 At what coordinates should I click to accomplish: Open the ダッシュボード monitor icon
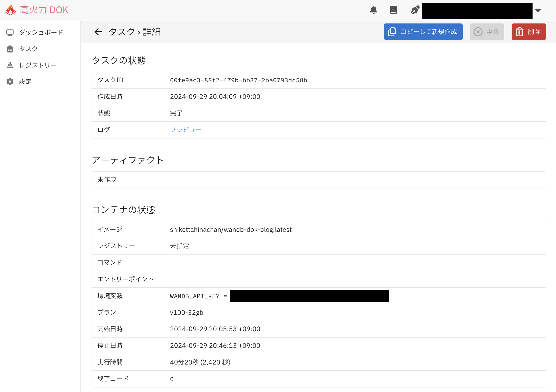(10, 32)
